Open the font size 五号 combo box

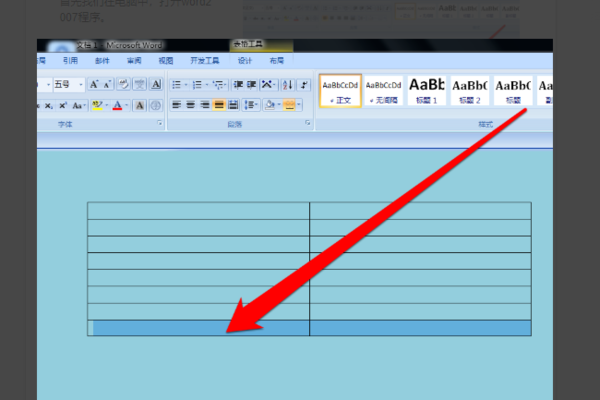pyautogui.click(x=69, y=85)
